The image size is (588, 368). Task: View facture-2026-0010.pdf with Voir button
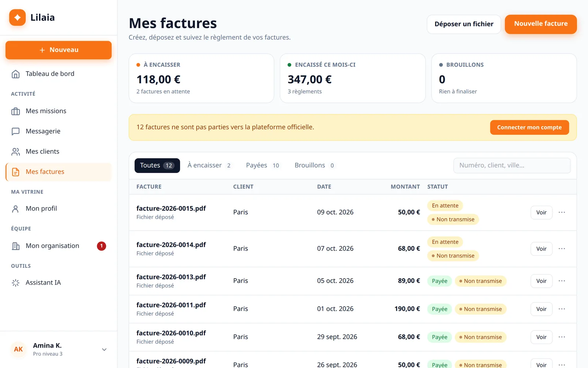point(541,337)
